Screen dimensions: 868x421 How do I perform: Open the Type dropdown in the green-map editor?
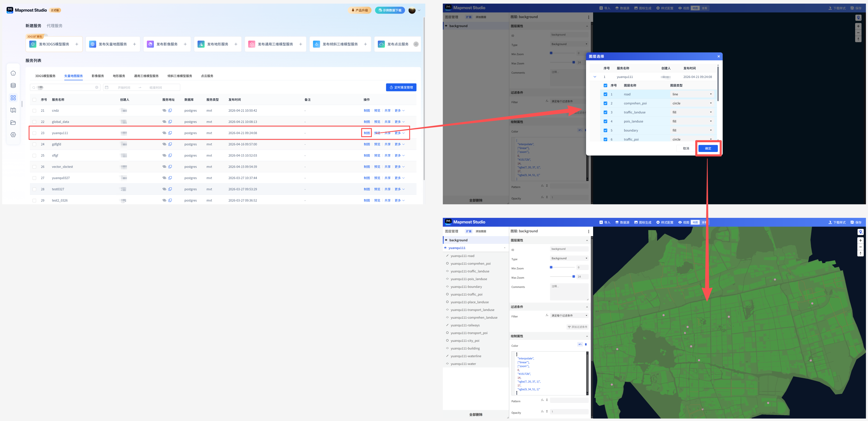[569, 258]
